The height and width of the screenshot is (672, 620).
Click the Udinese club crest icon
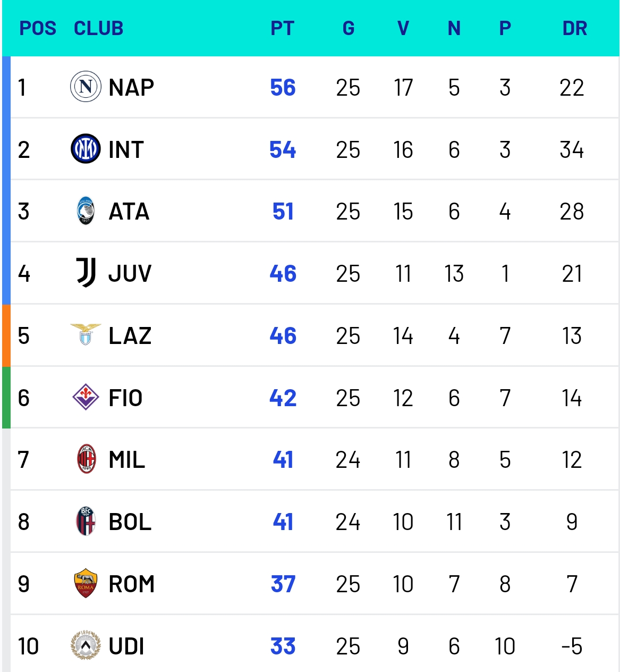pos(86,645)
